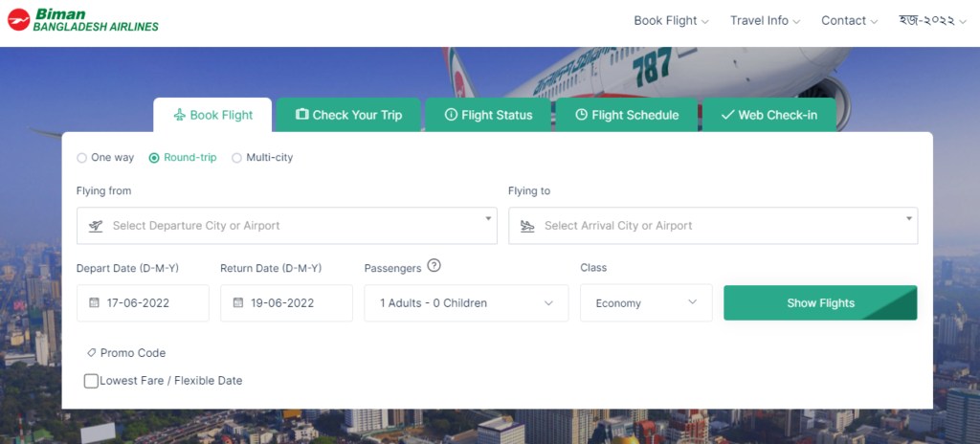Screen dimensions: 980x444
Task: Click the departing plane icon in Flying from
Action: pos(96,226)
